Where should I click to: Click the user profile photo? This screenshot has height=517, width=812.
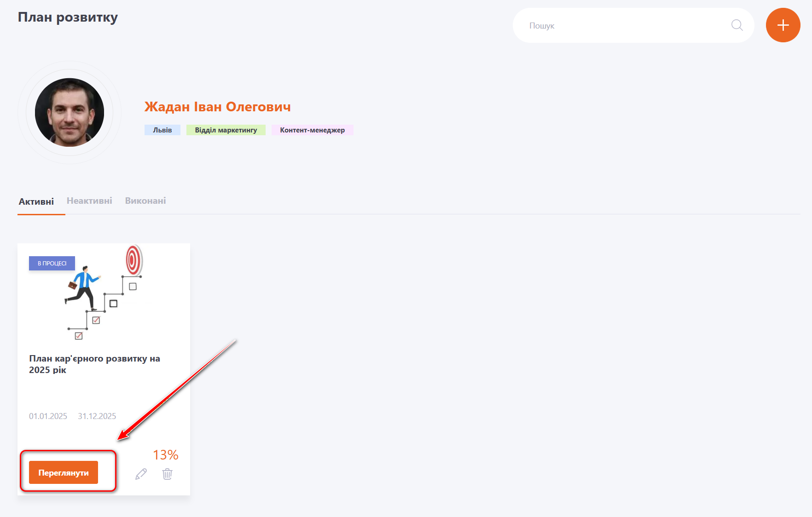70,113
